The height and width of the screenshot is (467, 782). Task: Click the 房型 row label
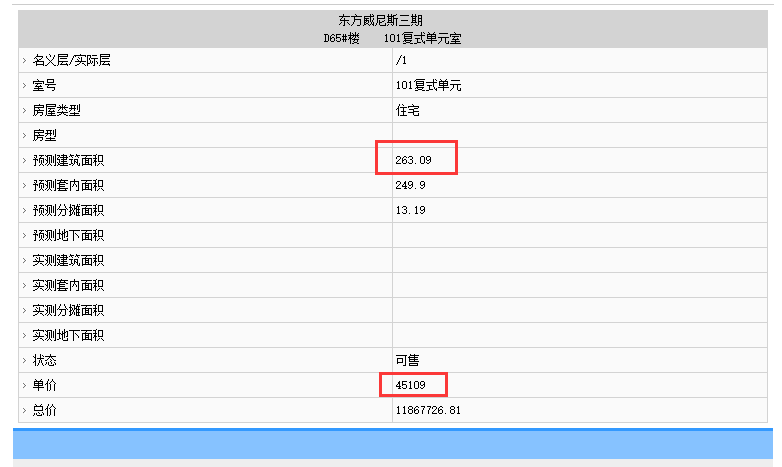[44, 135]
